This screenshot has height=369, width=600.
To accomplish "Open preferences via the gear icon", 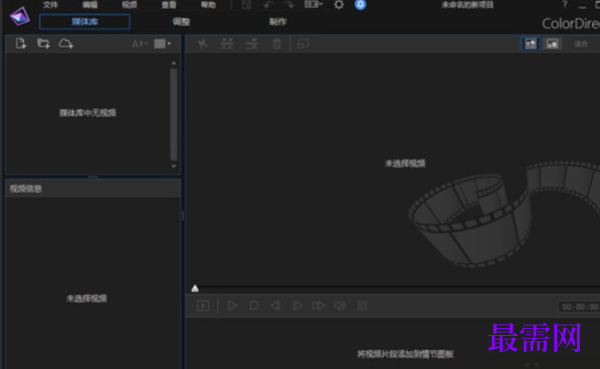I will [339, 5].
